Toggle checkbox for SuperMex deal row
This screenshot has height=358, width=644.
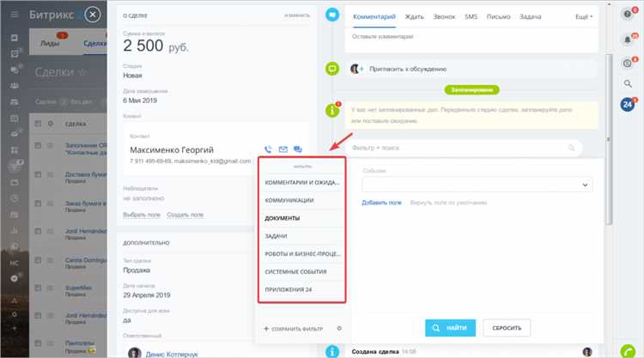[38, 288]
